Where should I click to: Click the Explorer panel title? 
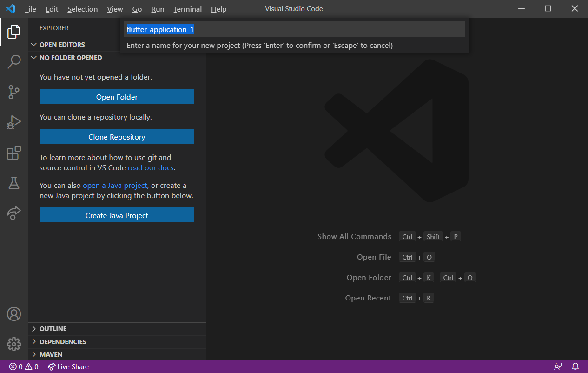click(54, 28)
